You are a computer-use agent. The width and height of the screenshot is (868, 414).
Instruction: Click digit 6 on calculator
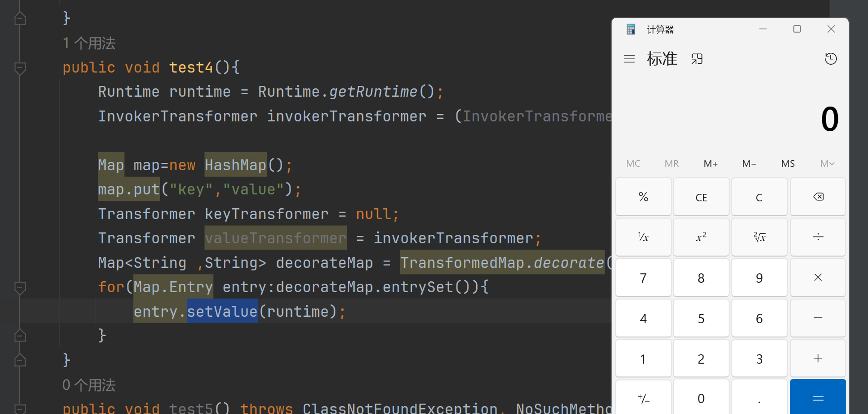pos(759,318)
